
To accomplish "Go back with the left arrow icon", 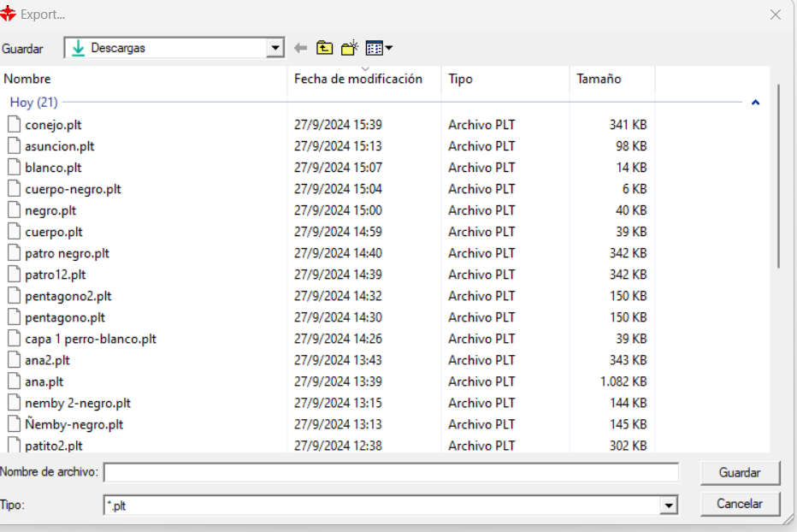I will (x=300, y=48).
